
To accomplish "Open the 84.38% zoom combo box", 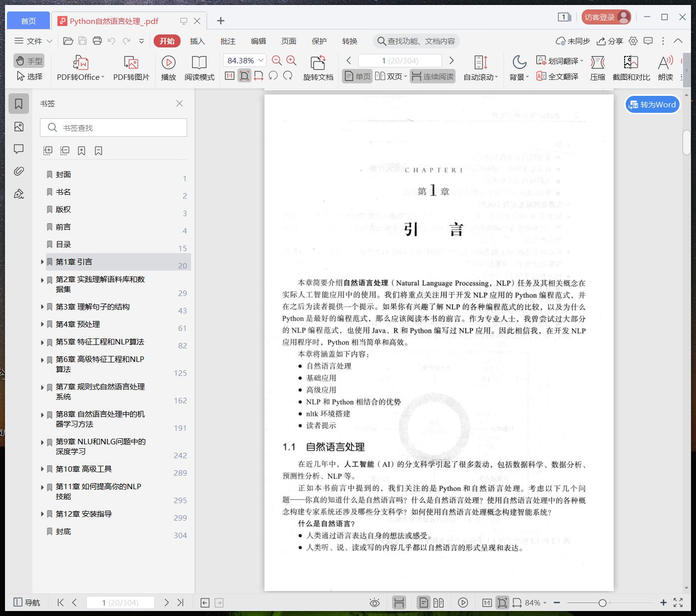I will pyautogui.click(x=244, y=60).
